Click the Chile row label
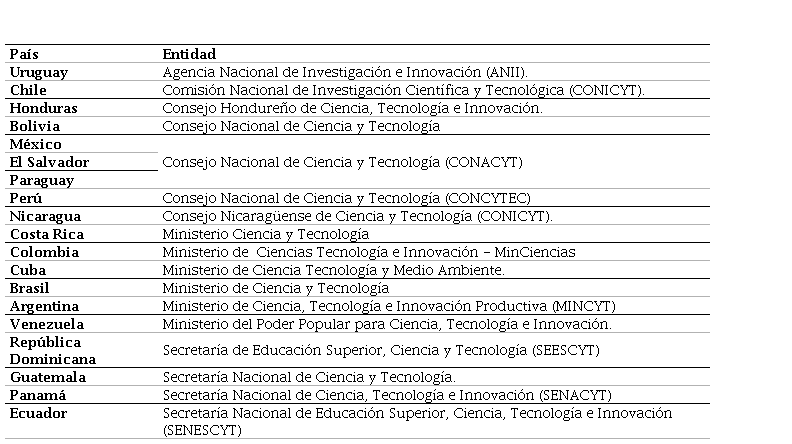Image resolution: width=792 pixels, height=444 pixels. click(28, 90)
